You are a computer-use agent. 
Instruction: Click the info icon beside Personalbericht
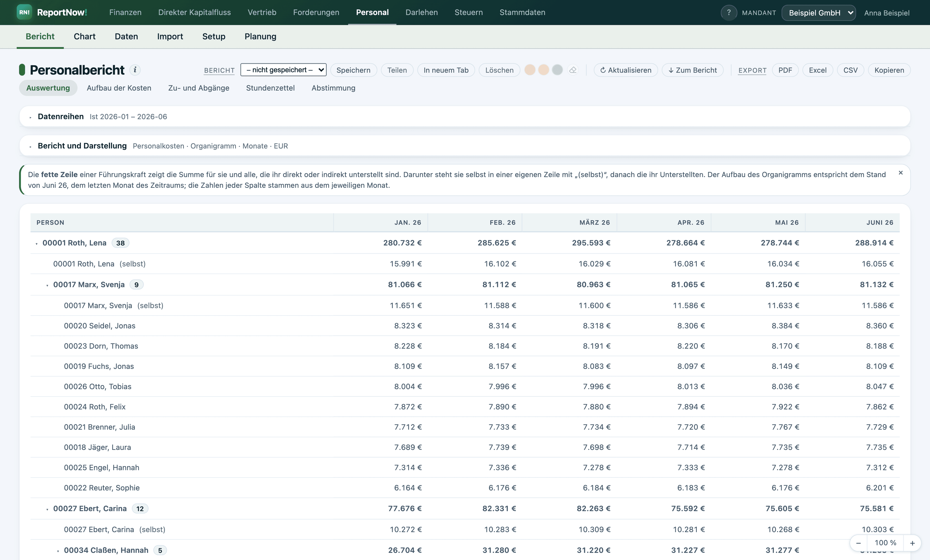click(135, 70)
